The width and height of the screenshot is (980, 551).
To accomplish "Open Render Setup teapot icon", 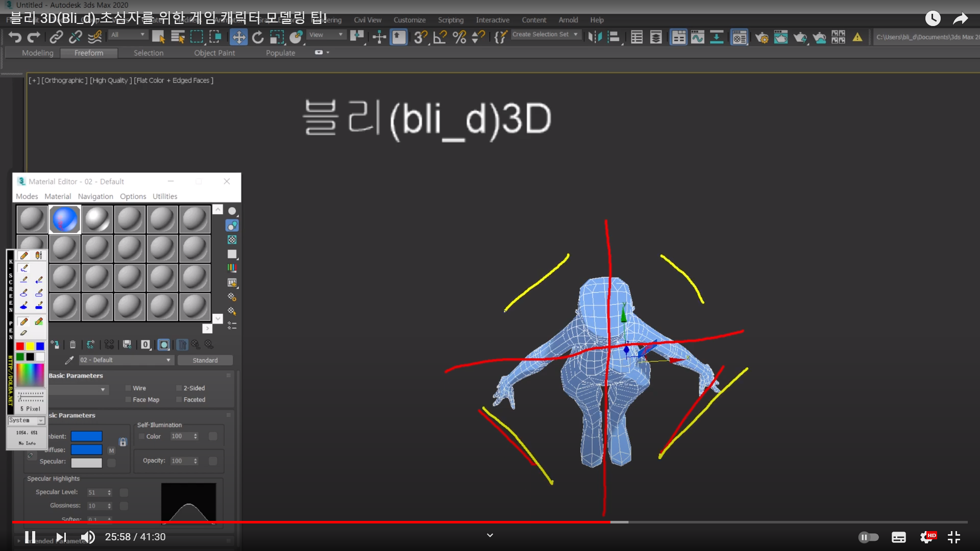I will [x=762, y=37].
